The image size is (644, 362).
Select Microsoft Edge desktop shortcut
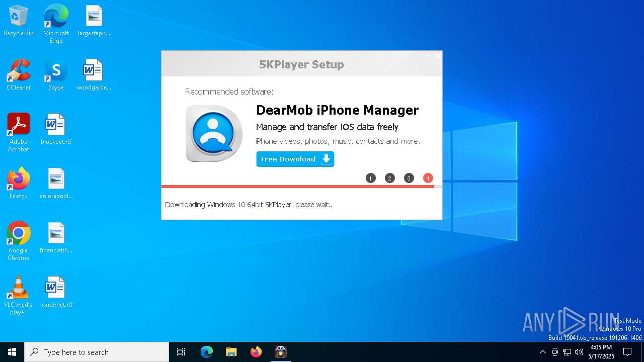click(x=56, y=24)
